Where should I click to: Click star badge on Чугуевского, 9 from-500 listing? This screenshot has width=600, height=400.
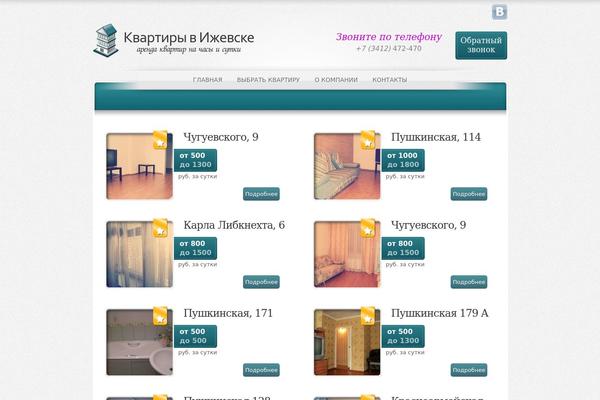point(160,140)
